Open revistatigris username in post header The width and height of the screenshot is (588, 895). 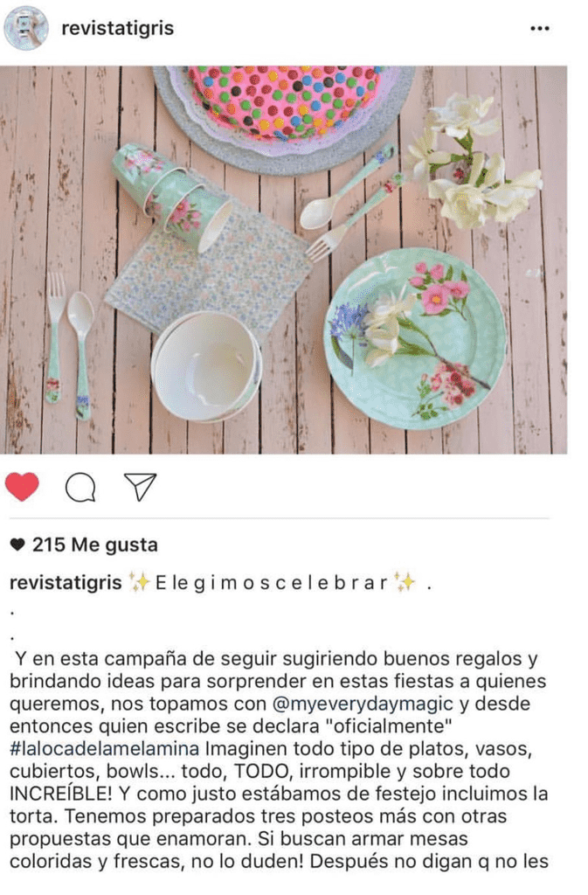[x=117, y=28]
